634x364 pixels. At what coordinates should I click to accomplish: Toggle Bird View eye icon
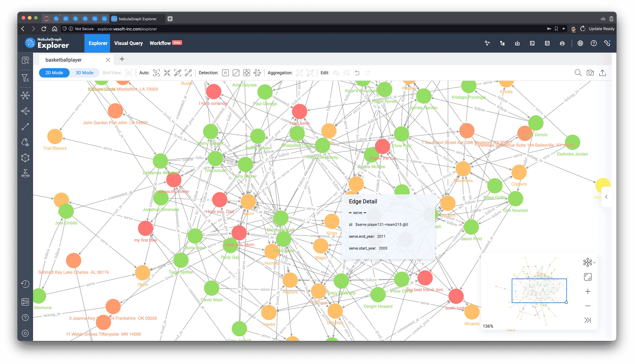tap(129, 73)
